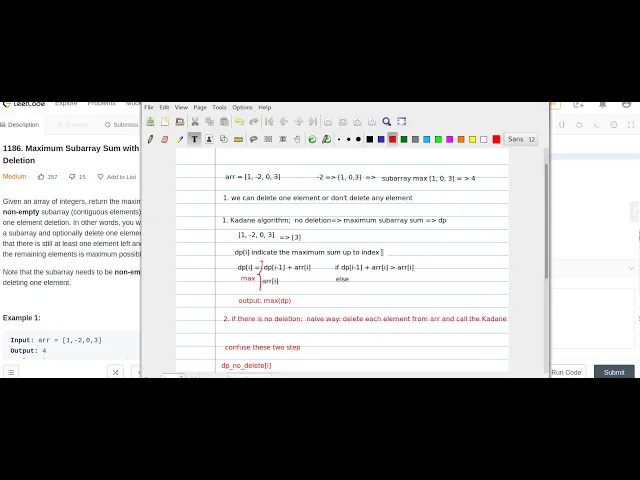This screenshot has width=640, height=480.
Task: Open the Help menu in Xournal
Action: pos(264,107)
